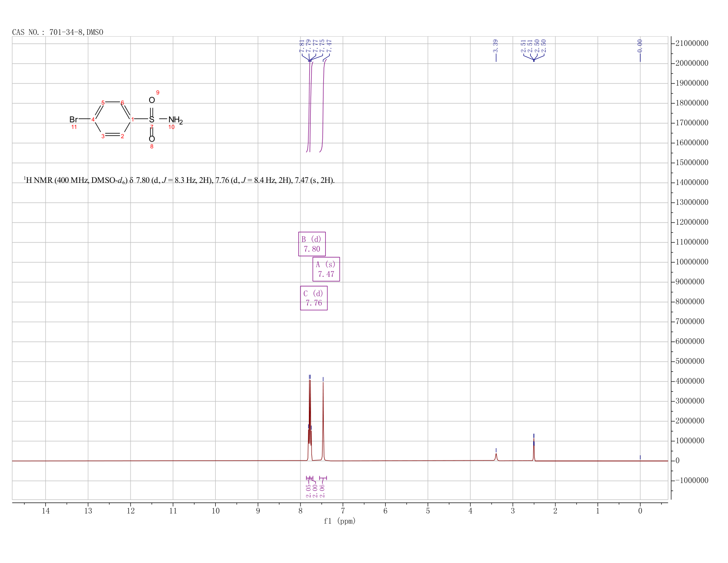Click the doublet peaks near 7.8 ppm
The width and height of the screenshot is (728, 563).
pyautogui.click(x=310, y=419)
